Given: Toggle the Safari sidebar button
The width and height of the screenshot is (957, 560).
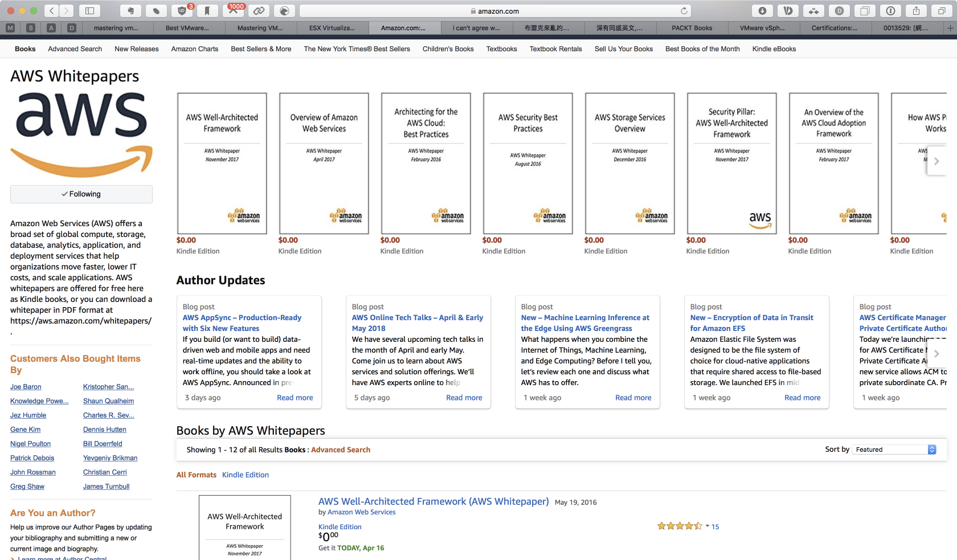Looking at the screenshot, I should click(89, 11).
